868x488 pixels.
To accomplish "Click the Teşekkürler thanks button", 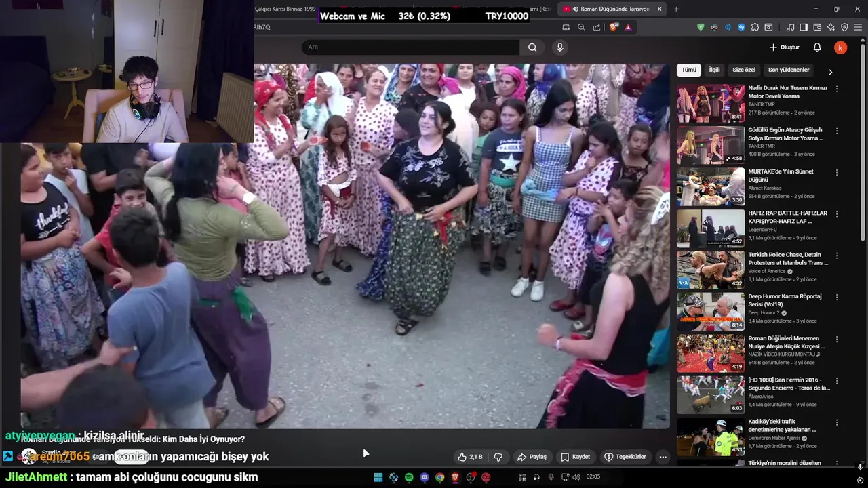I will coord(625,457).
